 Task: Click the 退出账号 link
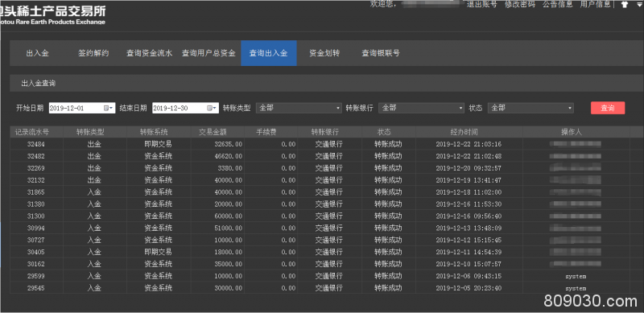click(x=481, y=5)
